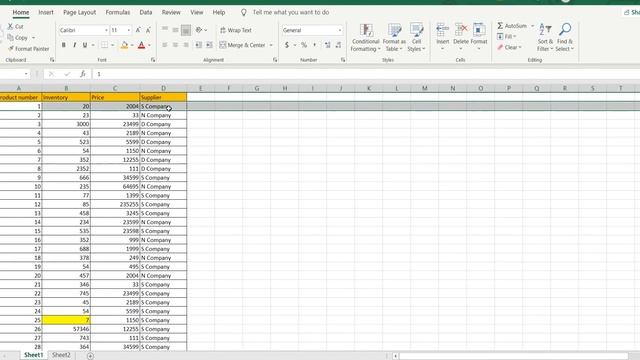640x360 pixels.
Task: Switch to Formulas tab
Action: (118, 12)
